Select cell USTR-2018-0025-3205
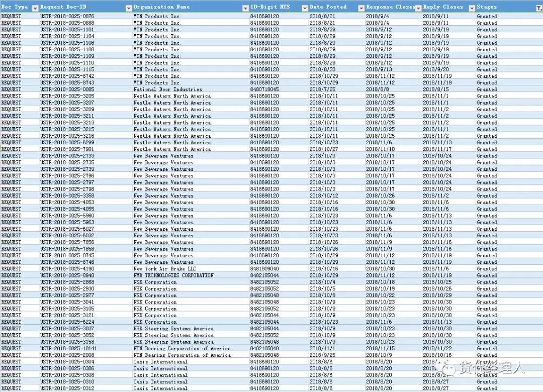543x392 pixels. pos(67,96)
